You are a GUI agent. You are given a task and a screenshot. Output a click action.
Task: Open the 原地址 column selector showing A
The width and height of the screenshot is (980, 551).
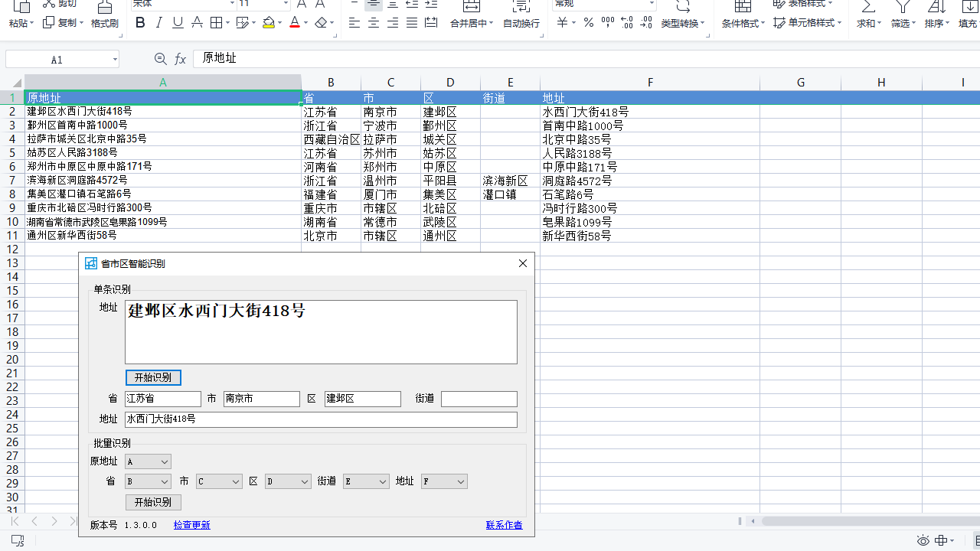pyautogui.click(x=147, y=461)
